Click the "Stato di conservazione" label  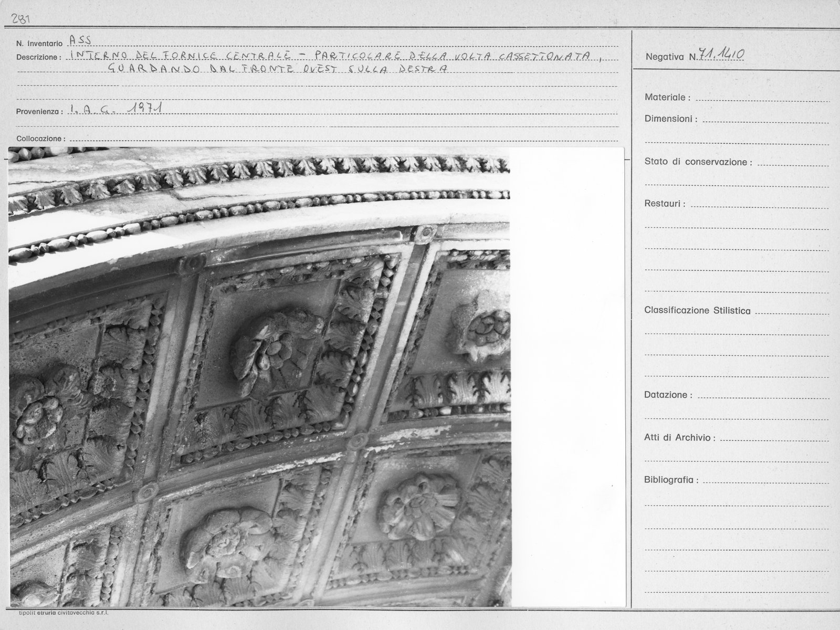pyautogui.click(x=698, y=162)
